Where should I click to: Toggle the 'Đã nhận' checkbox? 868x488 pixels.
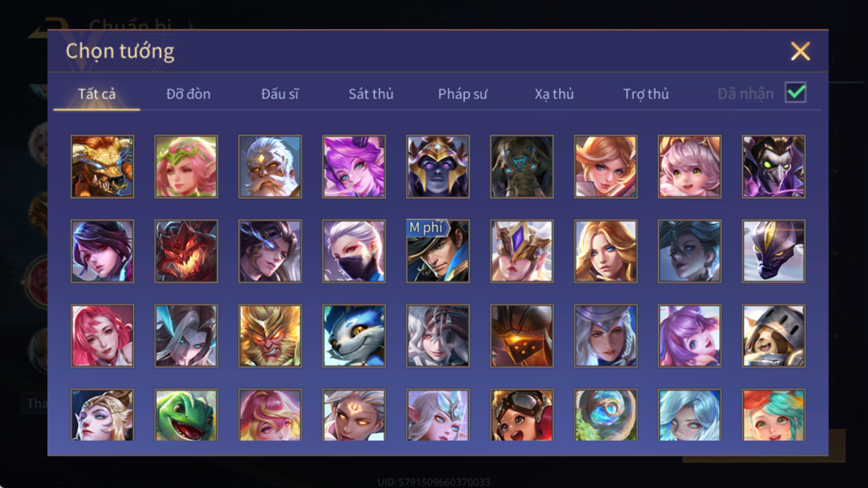pos(795,93)
